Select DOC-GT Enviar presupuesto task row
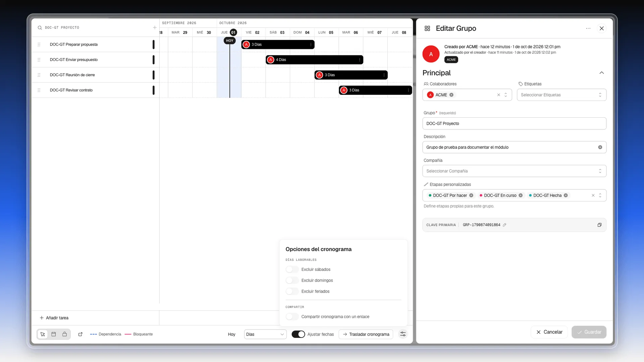Viewport: 644px width, 362px height. (95, 60)
